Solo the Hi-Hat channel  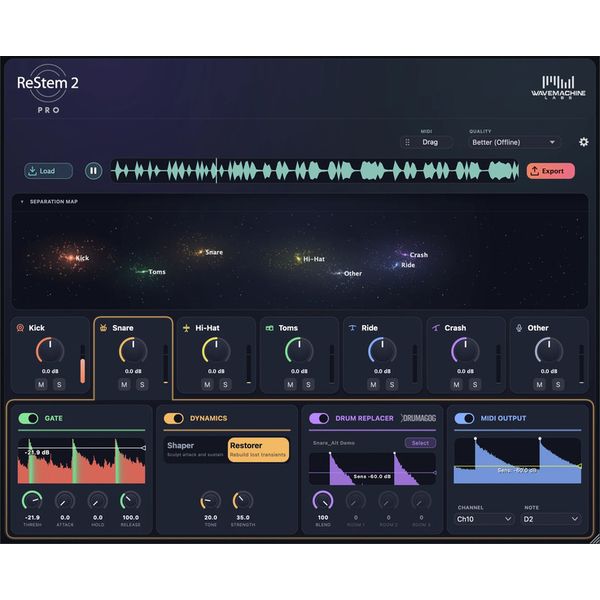coord(225,385)
